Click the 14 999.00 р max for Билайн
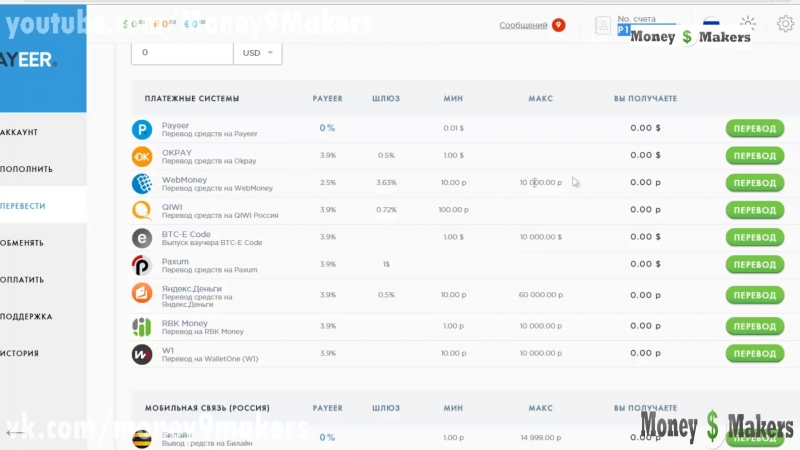Viewport: 800px width, 450px height. pyautogui.click(x=541, y=437)
